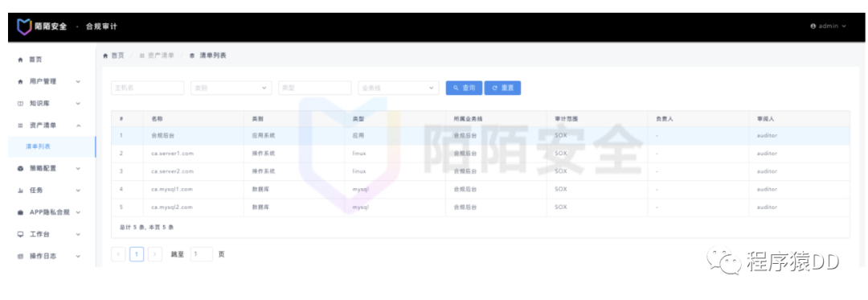The width and height of the screenshot is (868, 300).
Task: Click the 工作台 monitor icon
Action: pos(20,235)
